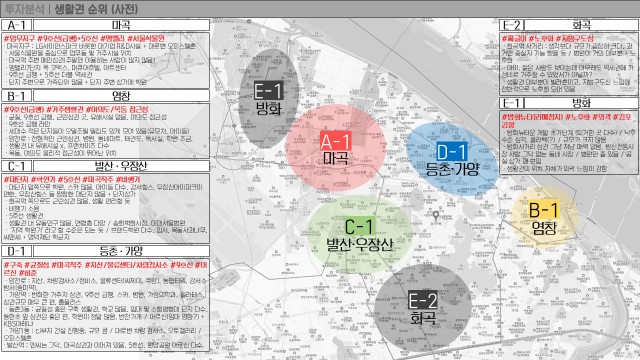Click the C-1 label box in left panel
640x360 pixels.
tap(16, 166)
